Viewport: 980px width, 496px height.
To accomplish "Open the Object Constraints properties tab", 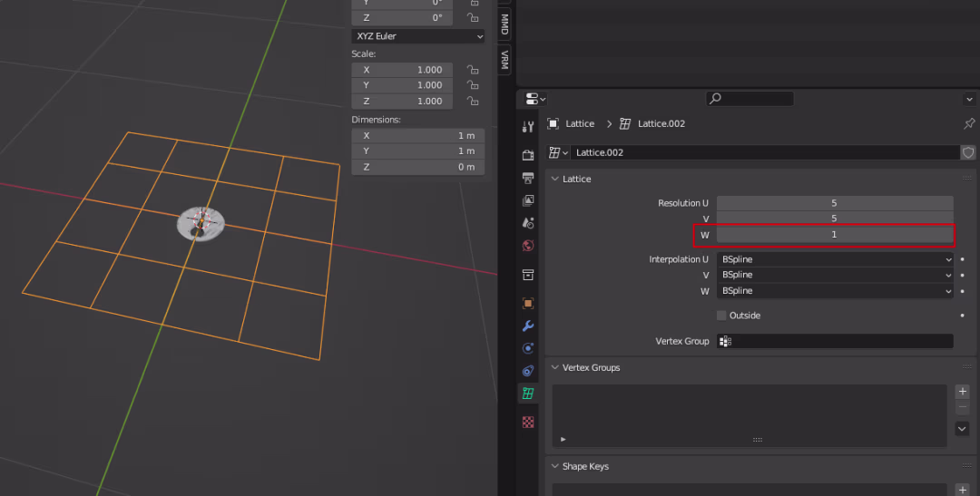I will point(528,371).
